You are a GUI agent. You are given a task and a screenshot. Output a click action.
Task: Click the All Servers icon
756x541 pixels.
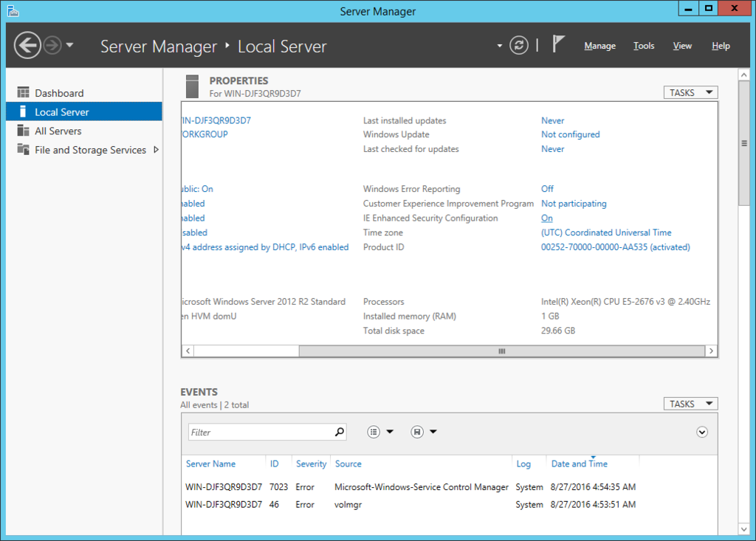click(x=23, y=130)
